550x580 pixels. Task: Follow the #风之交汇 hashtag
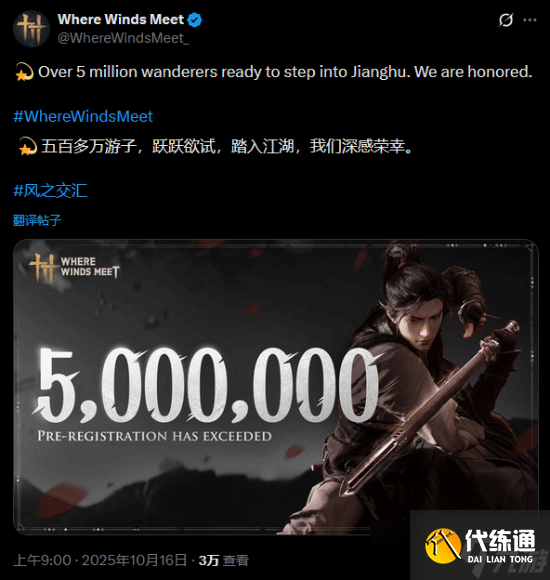tap(50, 191)
